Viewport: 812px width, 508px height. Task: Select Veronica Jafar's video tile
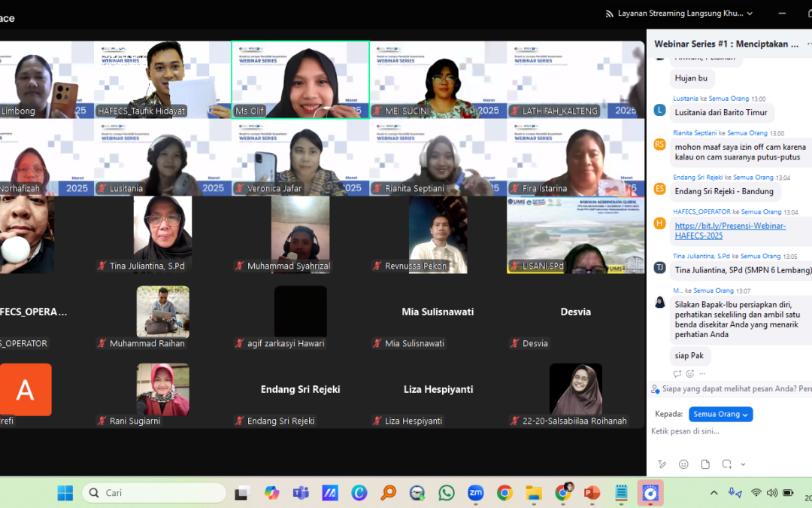pyautogui.click(x=300, y=157)
